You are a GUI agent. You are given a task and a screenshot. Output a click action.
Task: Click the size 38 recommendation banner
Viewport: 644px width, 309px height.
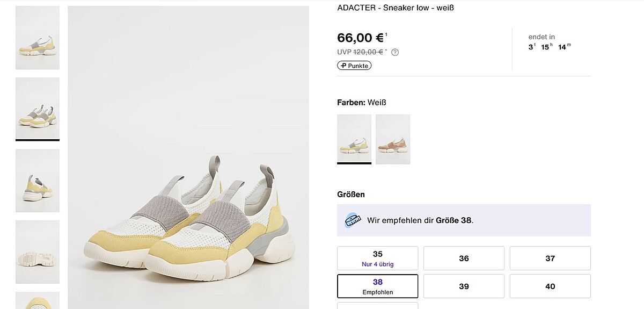464,220
